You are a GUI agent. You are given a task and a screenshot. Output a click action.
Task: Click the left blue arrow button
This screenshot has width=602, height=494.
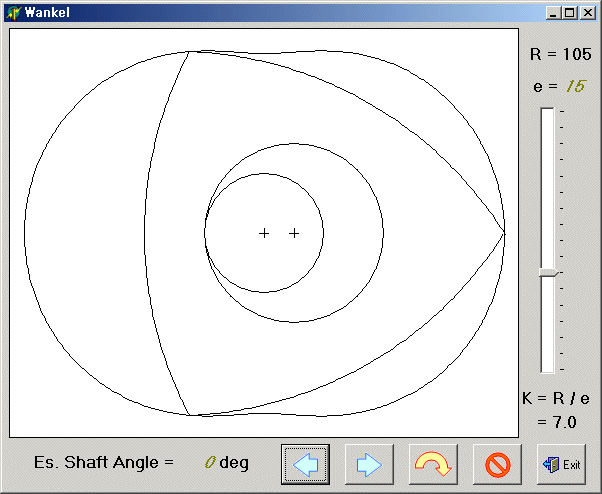pyautogui.click(x=305, y=464)
